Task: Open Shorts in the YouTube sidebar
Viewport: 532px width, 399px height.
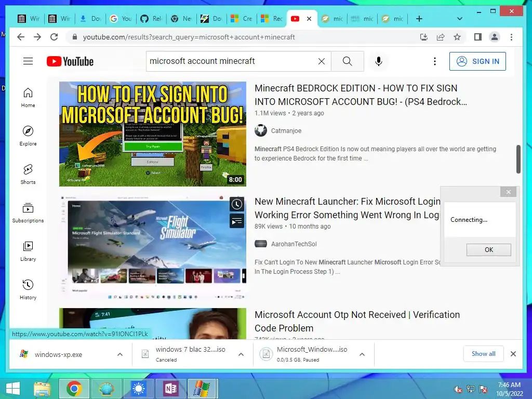Action: pos(28,175)
